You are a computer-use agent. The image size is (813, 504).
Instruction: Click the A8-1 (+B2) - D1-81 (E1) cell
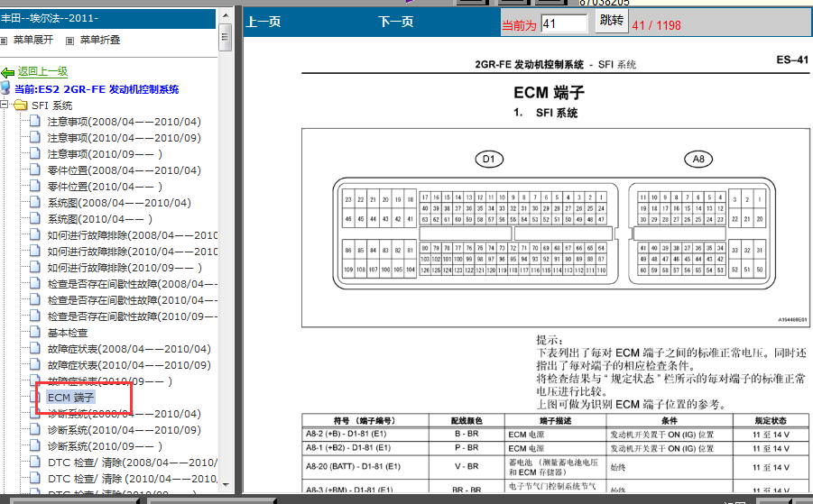pyautogui.click(x=365, y=448)
